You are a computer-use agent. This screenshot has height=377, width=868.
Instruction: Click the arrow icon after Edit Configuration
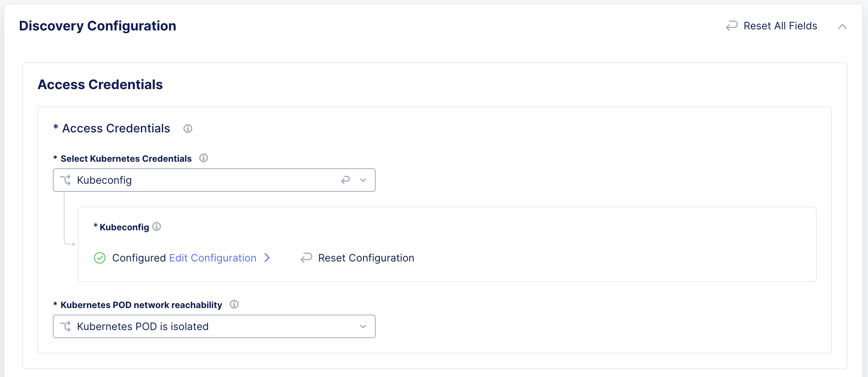point(267,258)
